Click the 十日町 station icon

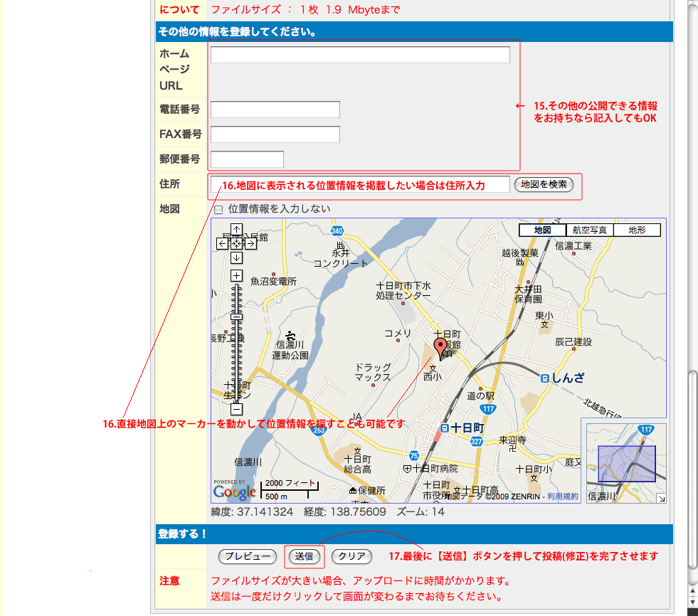444,428
